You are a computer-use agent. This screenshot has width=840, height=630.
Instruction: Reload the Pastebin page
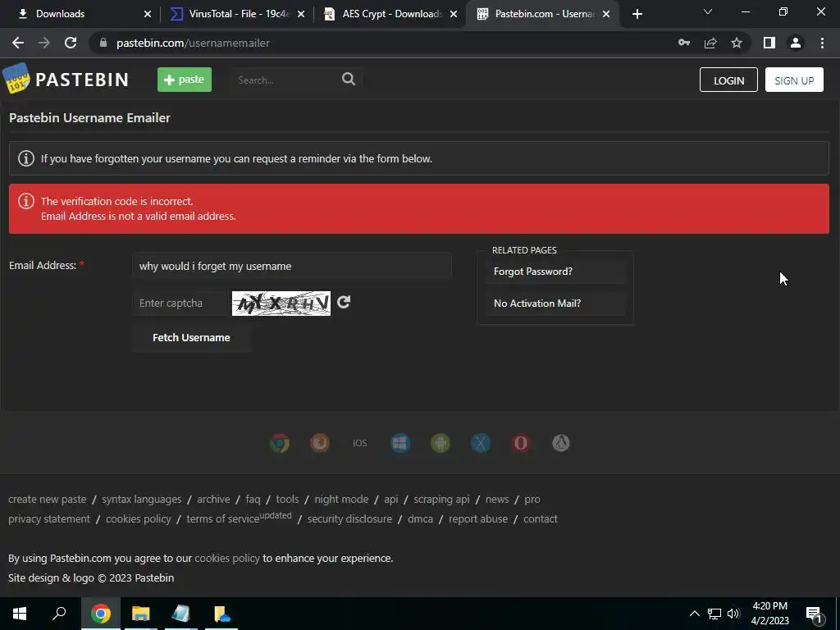pyautogui.click(x=71, y=43)
